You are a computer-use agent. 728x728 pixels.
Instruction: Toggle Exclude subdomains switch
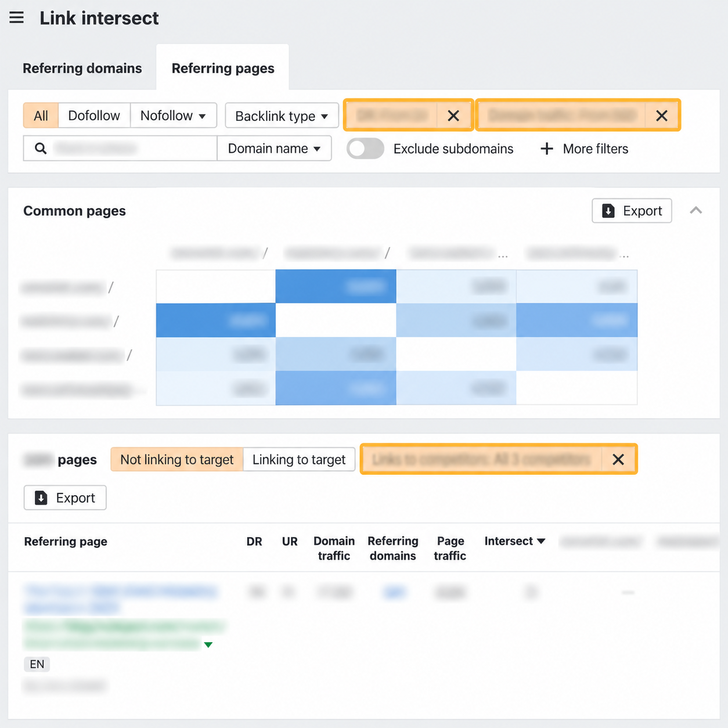365,149
